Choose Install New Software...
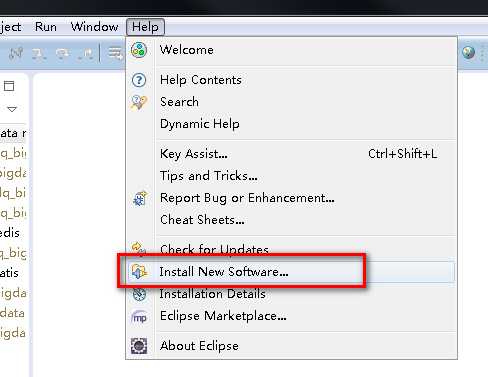This screenshot has height=377, width=488. point(291,272)
